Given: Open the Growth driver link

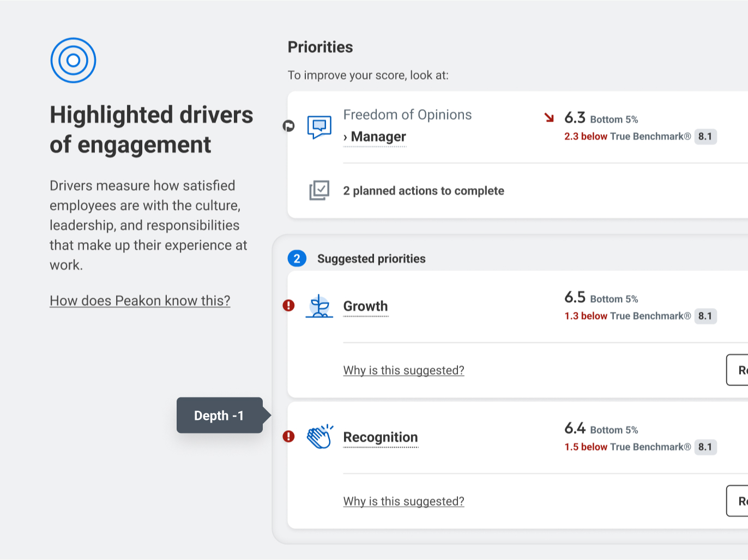Looking at the screenshot, I should tap(365, 306).
